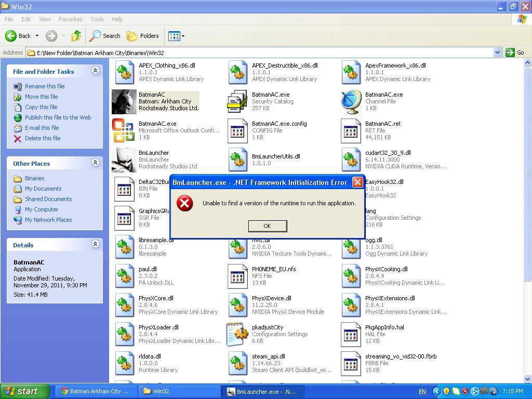Select ApexFramework_x86.dll file icon
The width and height of the screenshot is (532, 399).
tap(351, 72)
